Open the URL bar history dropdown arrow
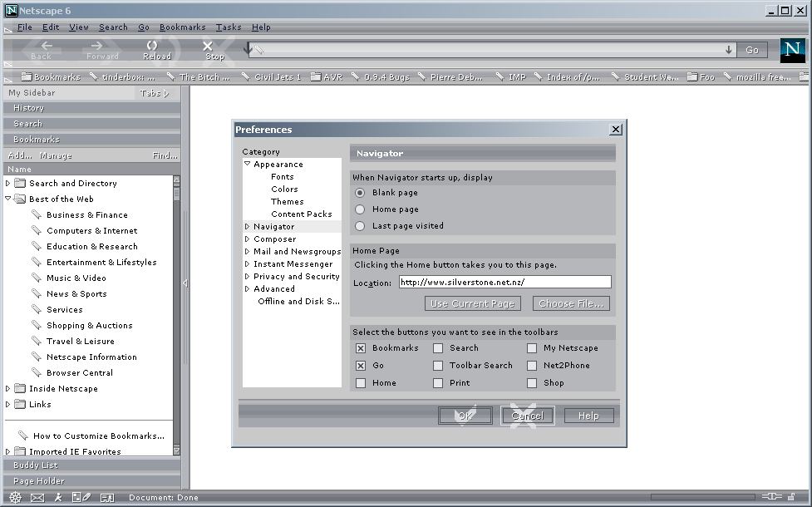The height and width of the screenshot is (507, 812). [x=729, y=50]
